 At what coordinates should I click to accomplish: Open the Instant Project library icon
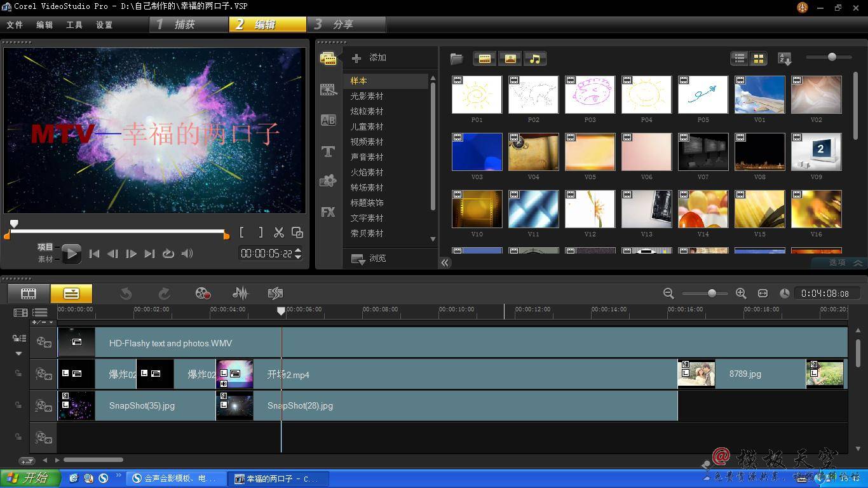(329, 90)
